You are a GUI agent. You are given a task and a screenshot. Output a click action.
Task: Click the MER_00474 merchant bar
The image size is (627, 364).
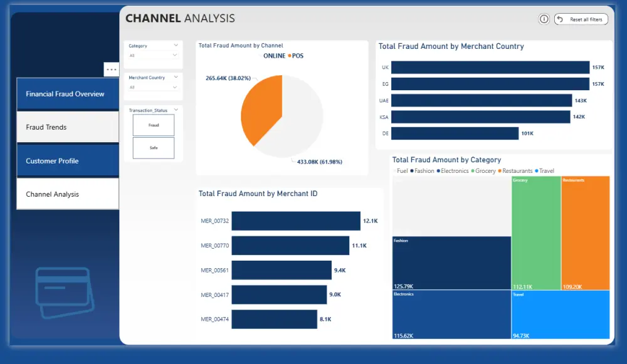275,320
